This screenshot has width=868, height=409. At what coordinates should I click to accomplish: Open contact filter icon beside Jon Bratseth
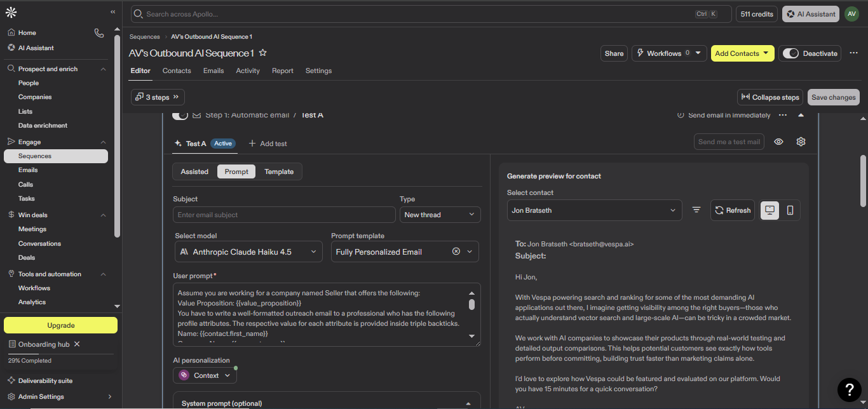(696, 210)
